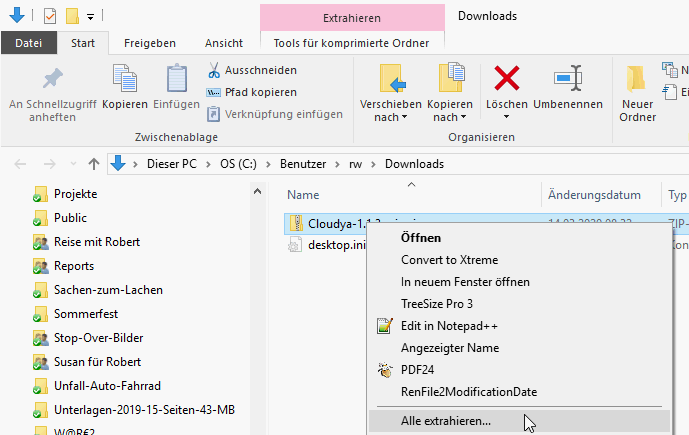Expand the quick access toolbar dropdown arrow
This screenshot has height=435, width=689.
[90, 17]
